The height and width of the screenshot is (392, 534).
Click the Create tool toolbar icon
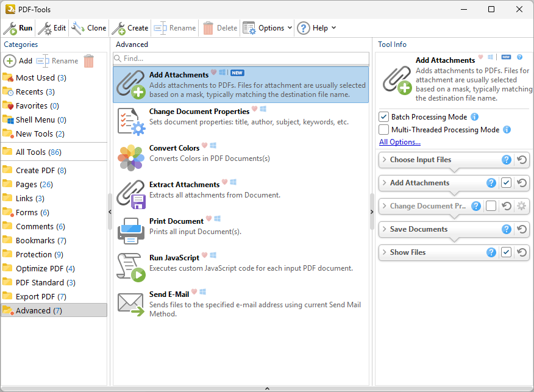118,28
